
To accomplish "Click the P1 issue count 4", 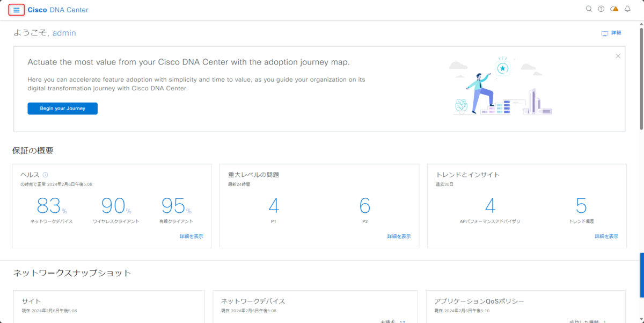I will [274, 206].
